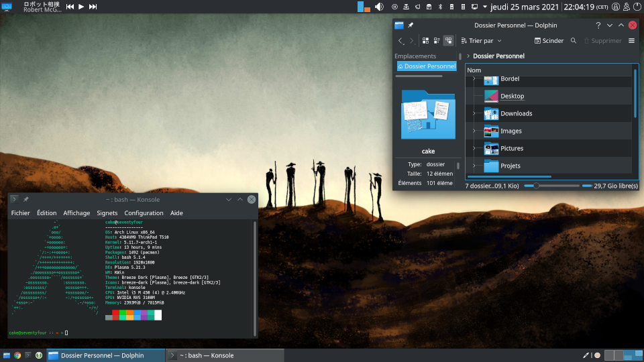644x362 pixels.
Task: Sort by the Nom column header
Action: pos(549,70)
